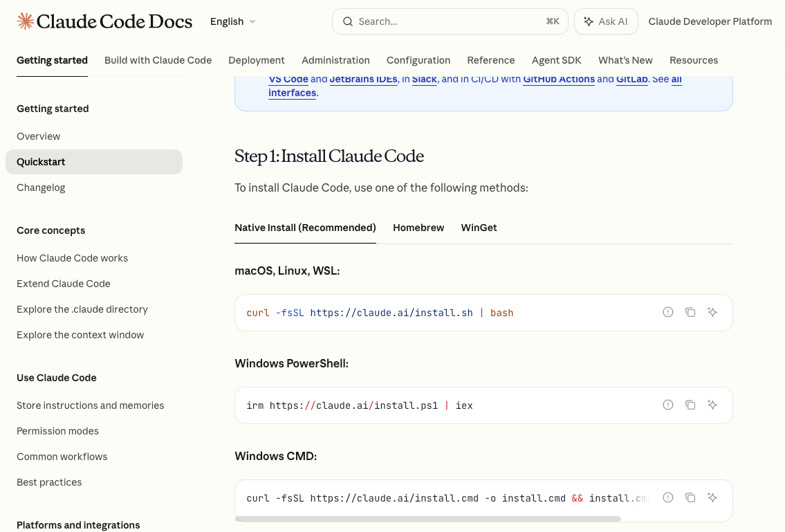This screenshot has width=785, height=532.
Task: Report issue icon for PowerShell irm block
Action: (x=668, y=405)
